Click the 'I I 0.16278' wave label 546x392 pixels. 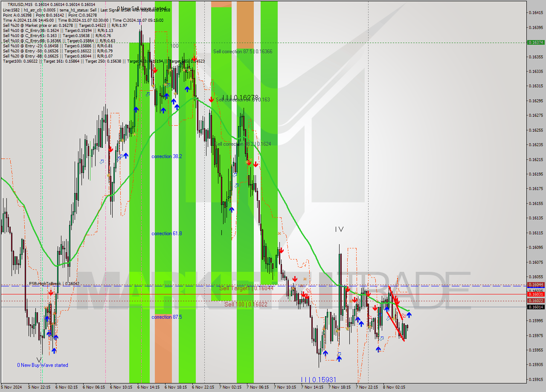click(x=240, y=98)
